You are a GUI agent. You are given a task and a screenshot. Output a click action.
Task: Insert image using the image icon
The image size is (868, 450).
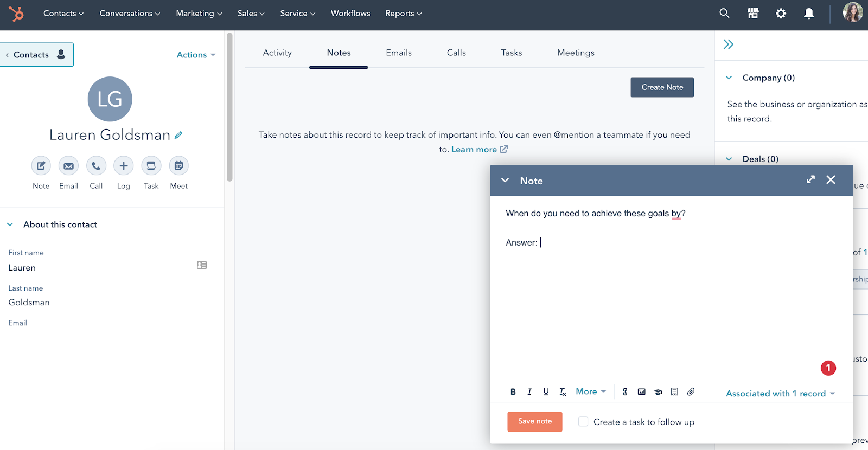[x=642, y=392]
